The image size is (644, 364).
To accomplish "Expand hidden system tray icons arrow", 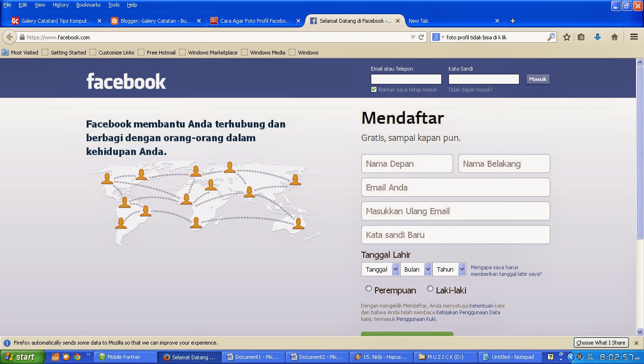I will 571,357.
